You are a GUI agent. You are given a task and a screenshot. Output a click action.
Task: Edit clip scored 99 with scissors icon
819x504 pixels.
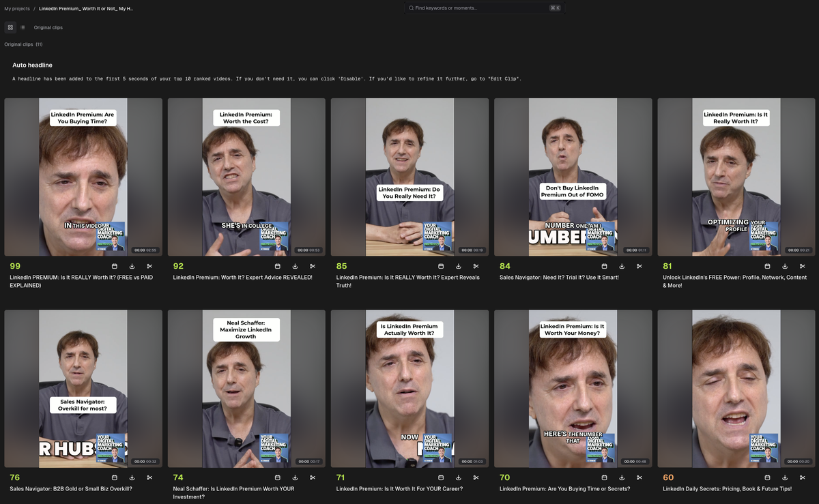pyautogui.click(x=149, y=266)
